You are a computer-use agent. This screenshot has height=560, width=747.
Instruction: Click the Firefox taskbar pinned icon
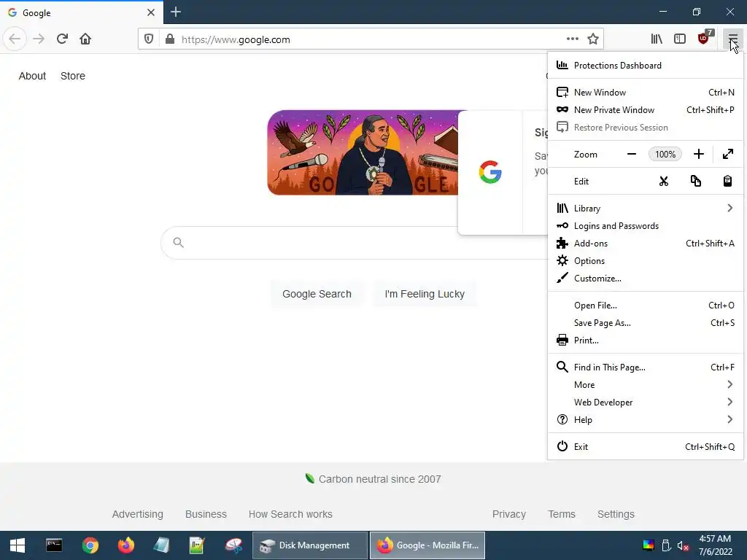pos(126,545)
